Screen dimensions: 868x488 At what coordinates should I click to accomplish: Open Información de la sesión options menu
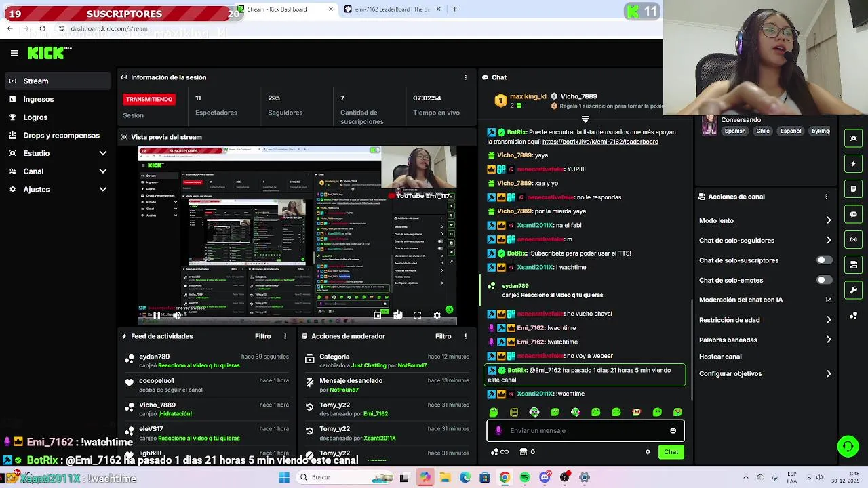pyautogui.click(x=465, y=77)
